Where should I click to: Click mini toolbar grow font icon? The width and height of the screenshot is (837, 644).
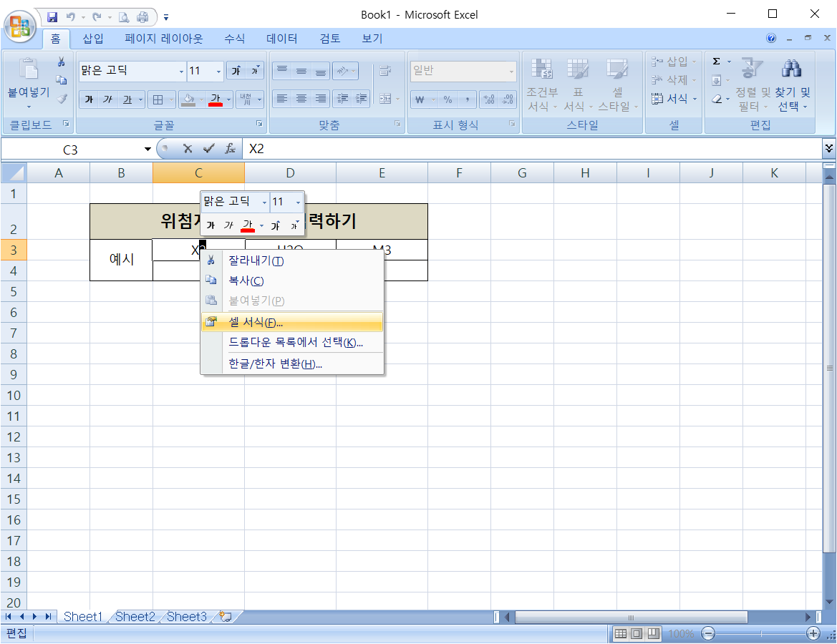point(276,225)
